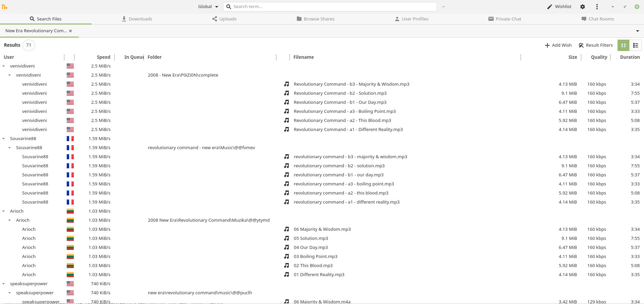Viewport: 644px width, 304px height.
Task: Click the music icon for 01 Different Reality.mp3
Action: 286,275
